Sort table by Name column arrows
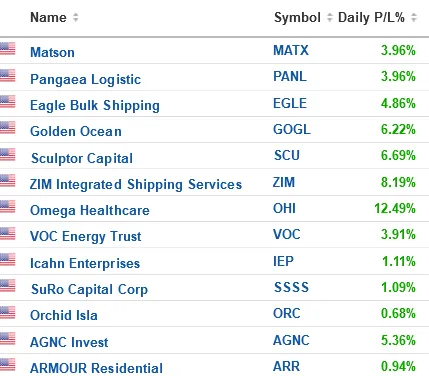The width and height of the screenshot is (429, 376). click(76, 17)
